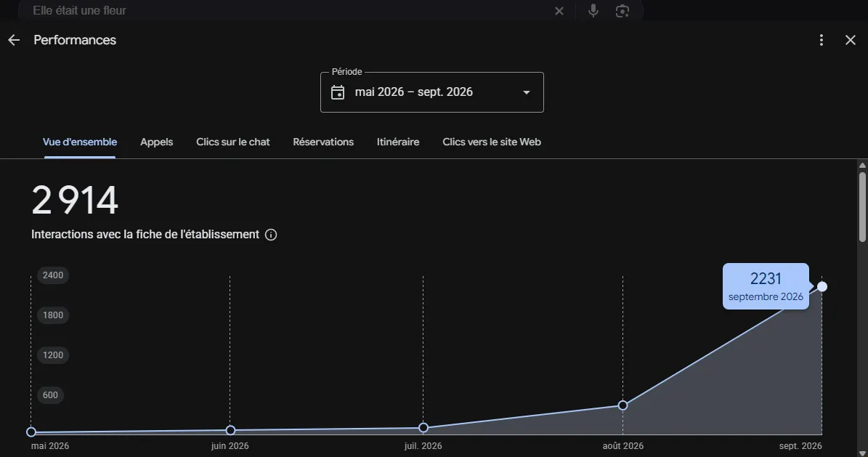Screen dimensions: 868x457
Task: Open image search with the camera lens icon
Action: pyautogui.click(x=622, y=10)
